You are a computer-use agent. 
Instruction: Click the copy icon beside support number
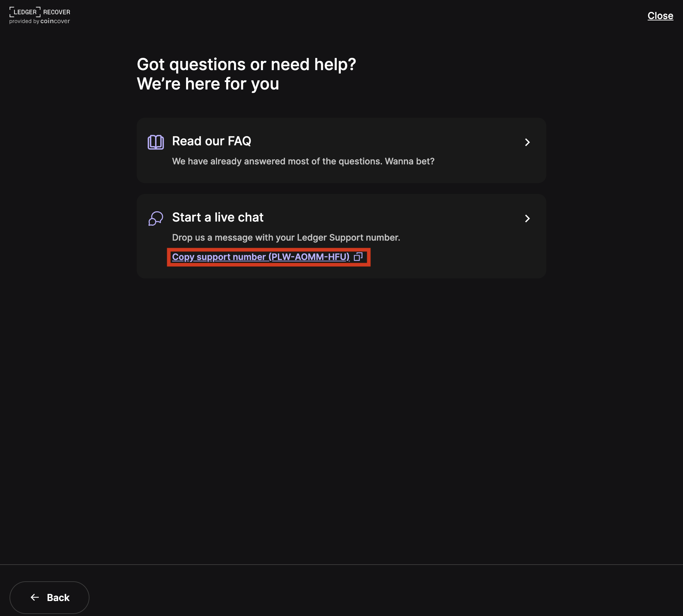[358, 257]
